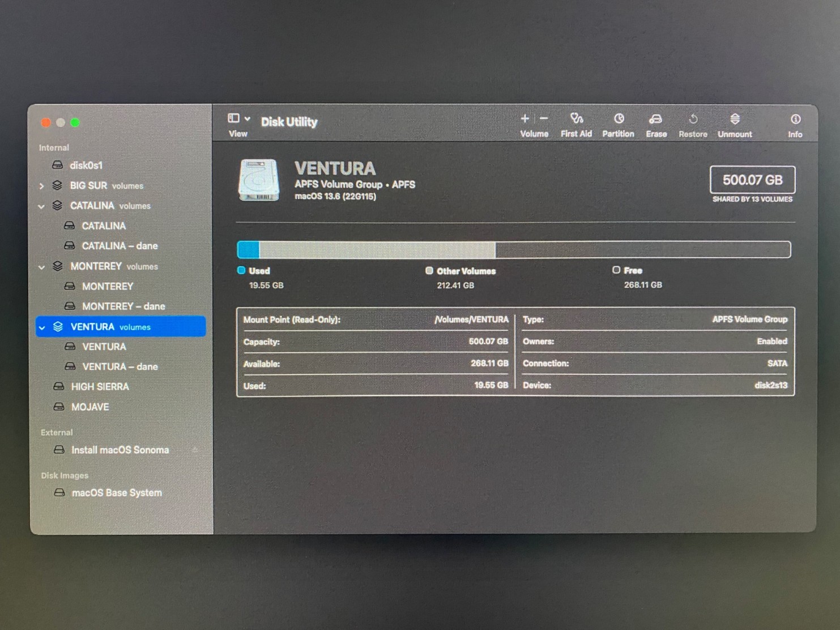Select CATALINA volumes group row
Viewport: 840px width, 630px height.
[121, 206]
